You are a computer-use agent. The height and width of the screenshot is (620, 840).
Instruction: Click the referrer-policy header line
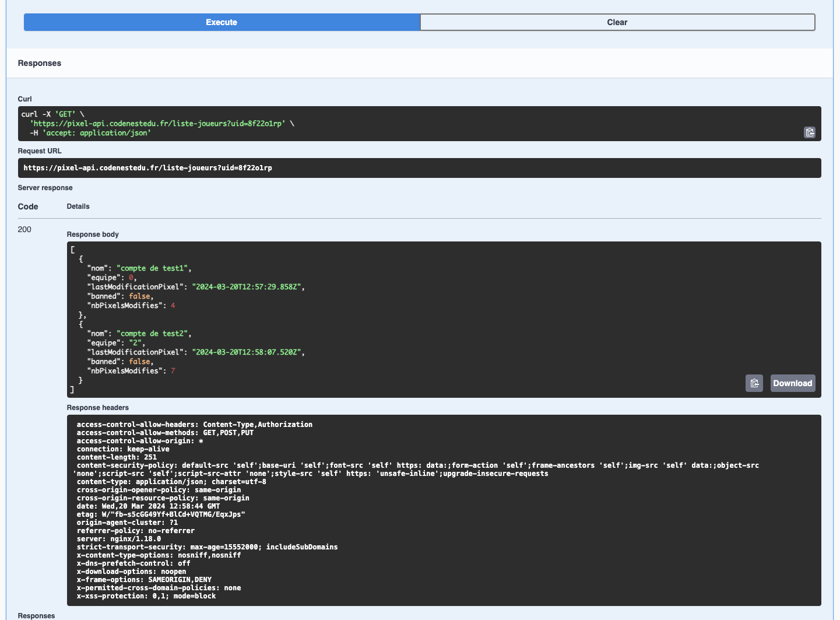tap(136, 531)
